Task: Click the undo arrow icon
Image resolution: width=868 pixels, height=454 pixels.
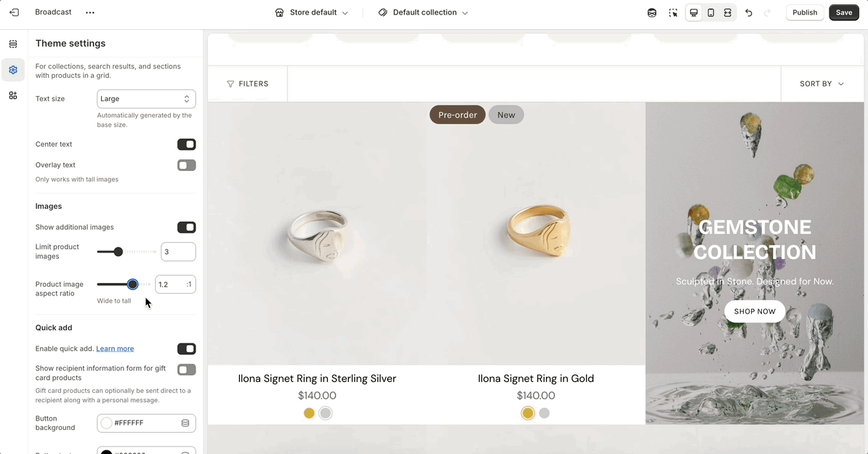Action: coord(749,12)
